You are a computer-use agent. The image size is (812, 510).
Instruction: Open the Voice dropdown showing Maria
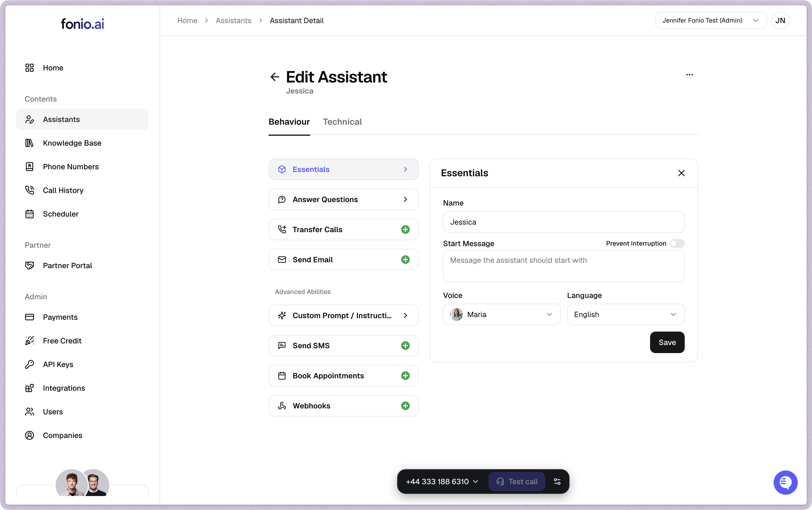(x=501, y=314)
